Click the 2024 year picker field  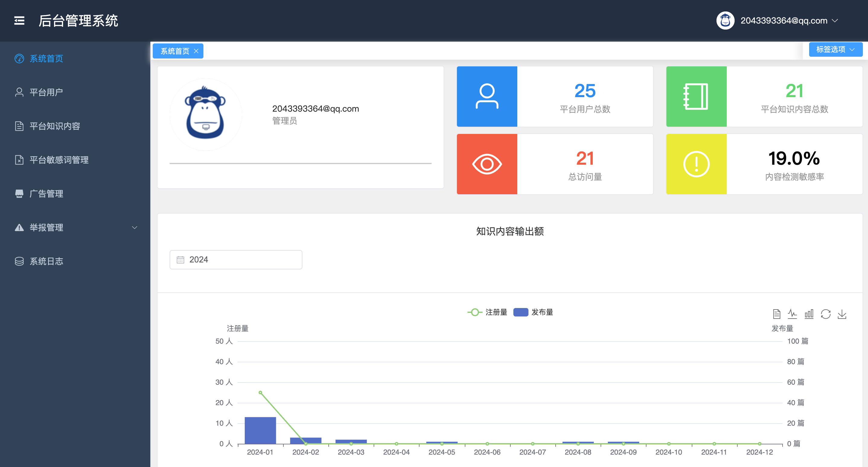(x=236, y=259)
